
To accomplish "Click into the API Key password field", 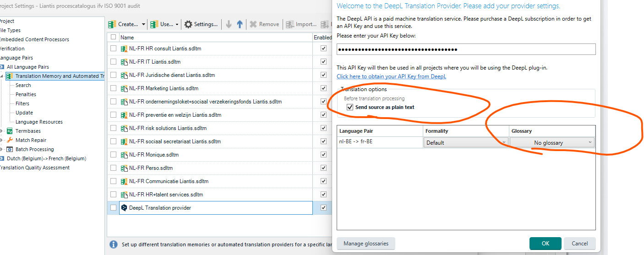I will [x=466, y=49].
